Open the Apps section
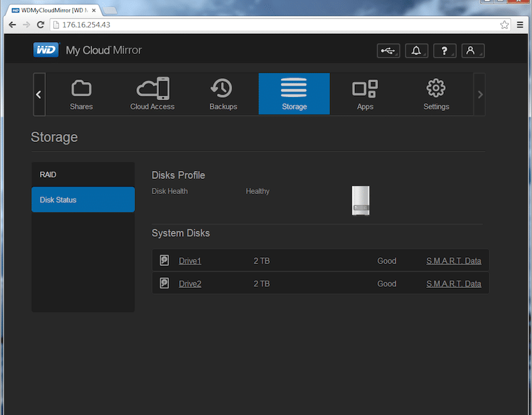532x415 pixels. click(365, 94)
